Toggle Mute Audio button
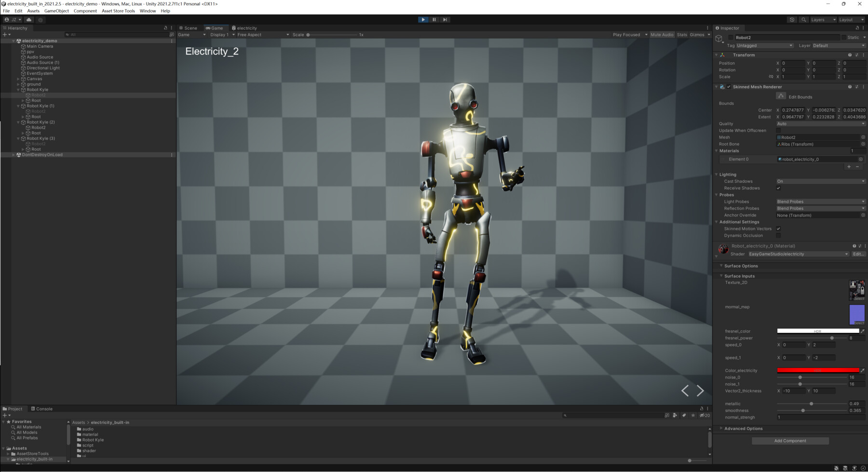 662,35
